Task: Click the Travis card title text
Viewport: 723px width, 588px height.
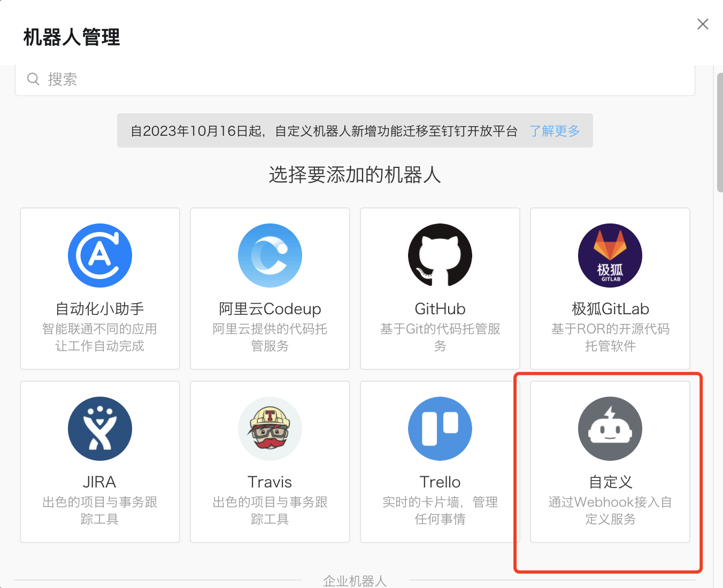Action: pyautogui.click(x=270, y=482)
